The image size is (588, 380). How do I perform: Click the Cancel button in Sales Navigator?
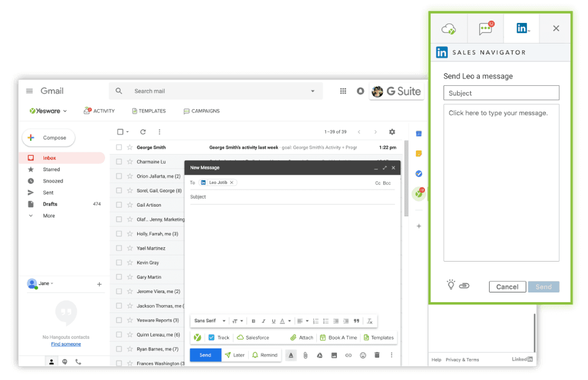(x=507, y=287)
